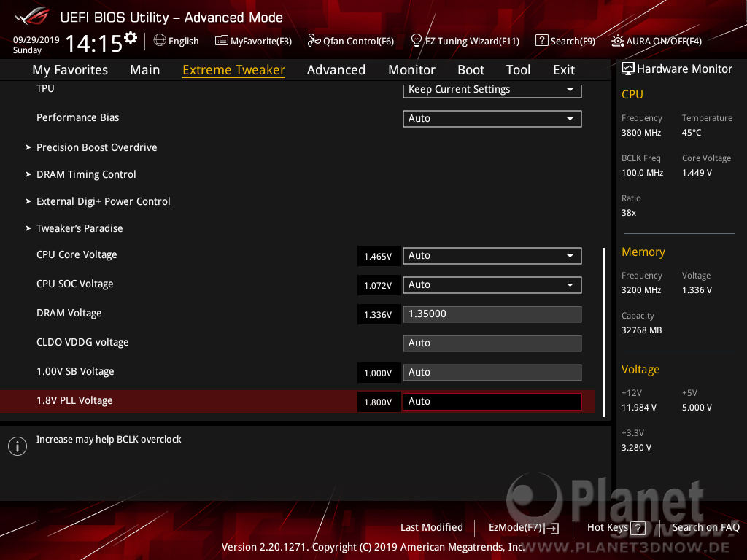Image resolution: width=747 pixels, height=560 pixels.
Task: Click CLDO VDDG voltage input field
Action: pos(492,343)
